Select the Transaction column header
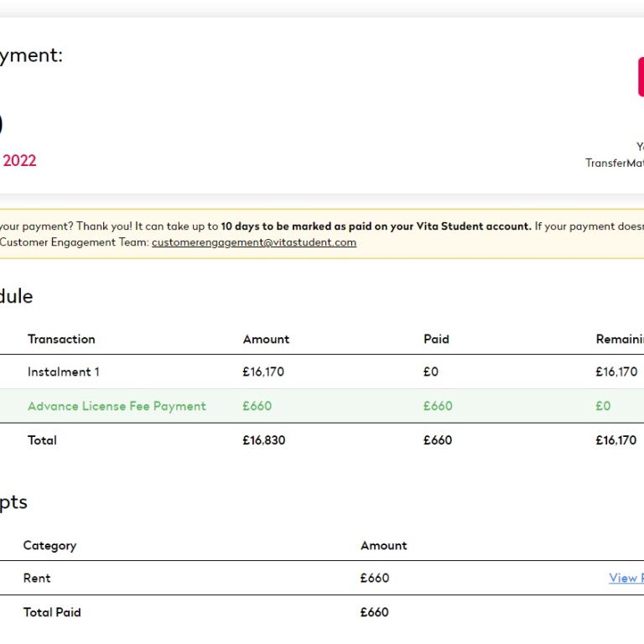Image resolution: width=644 pixels, height=644 pixels. tap(61, 340)
